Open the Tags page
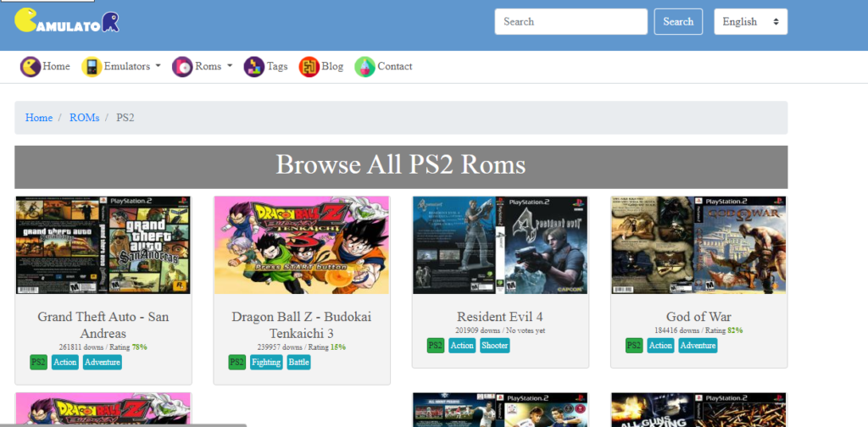The height and width of the screenshot is (427, 868). point(277,66)
